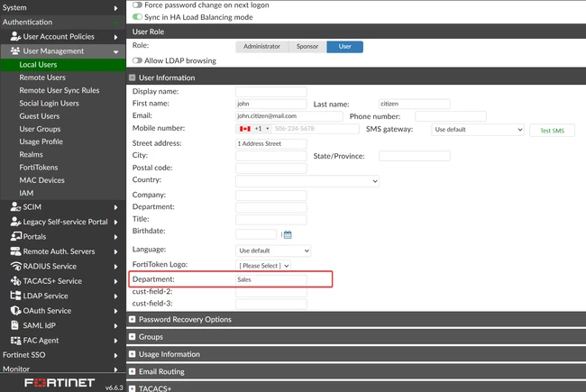Click the LDAP Service icon
This screenshot has height=392, width=586.
tap(15, 296)
